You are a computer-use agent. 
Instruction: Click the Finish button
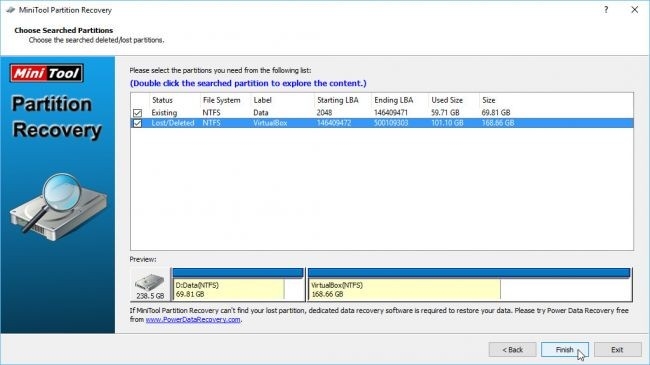click(565, 350)
